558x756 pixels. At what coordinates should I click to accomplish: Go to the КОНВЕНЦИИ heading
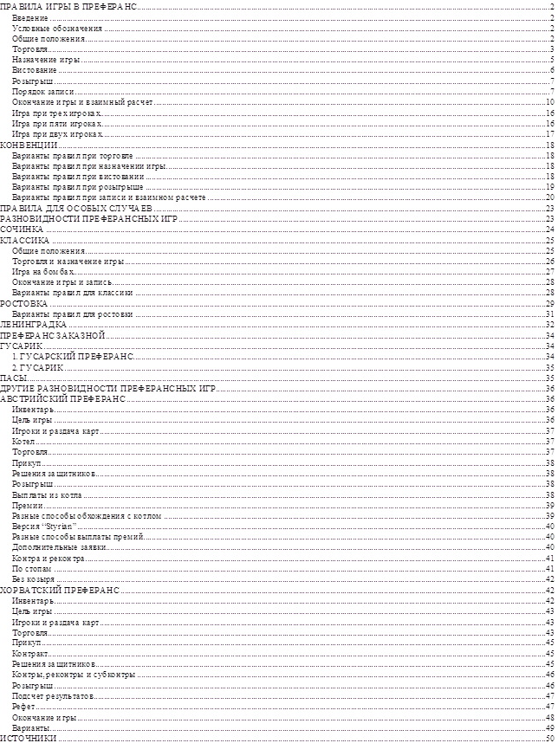(x=29, y=145)
